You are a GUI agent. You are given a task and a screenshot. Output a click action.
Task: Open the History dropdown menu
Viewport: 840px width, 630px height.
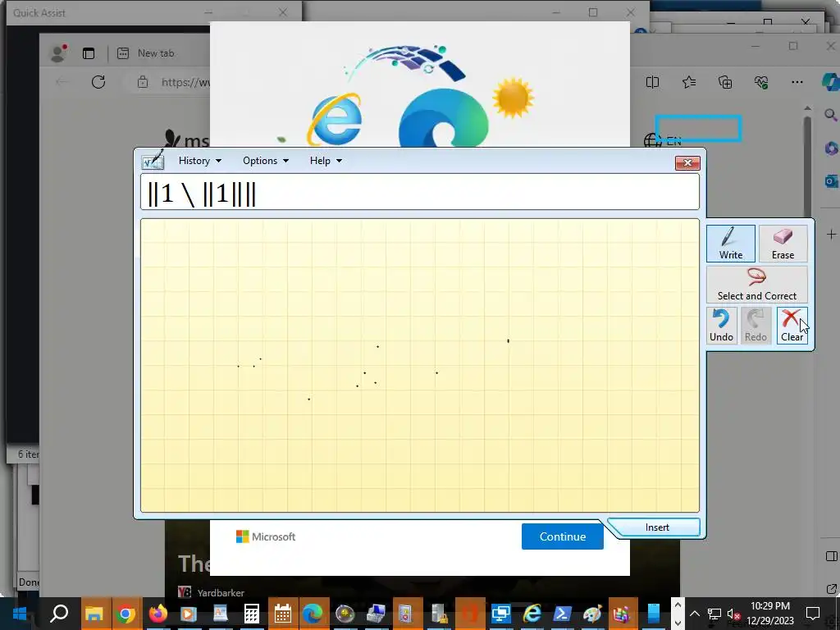click(200, 161)
